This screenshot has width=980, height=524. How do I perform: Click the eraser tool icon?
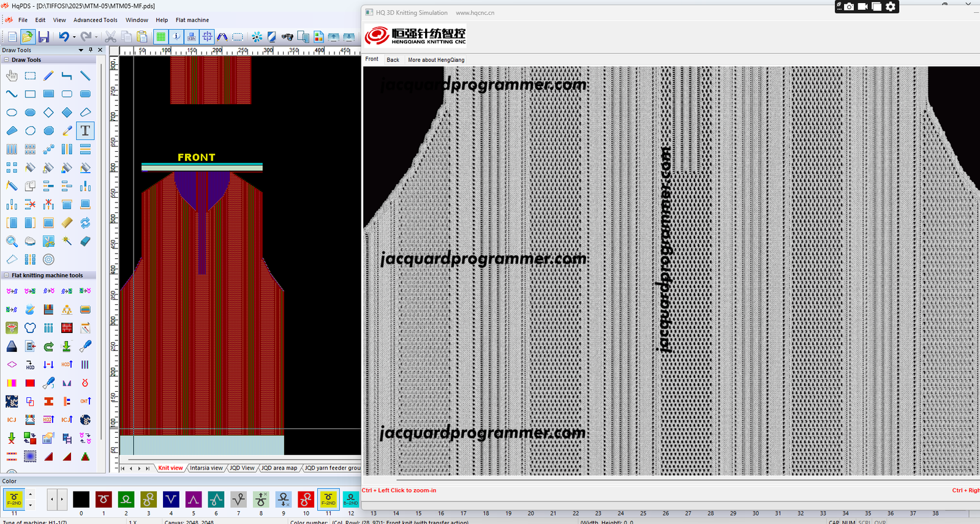pos(85,241)
